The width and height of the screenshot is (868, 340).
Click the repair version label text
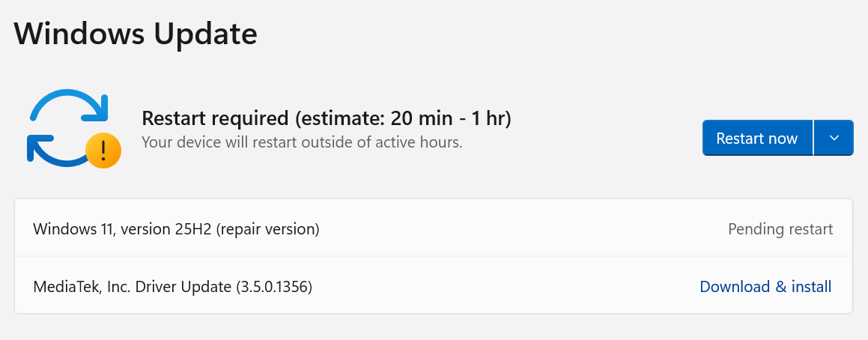(x=268, y=228)
